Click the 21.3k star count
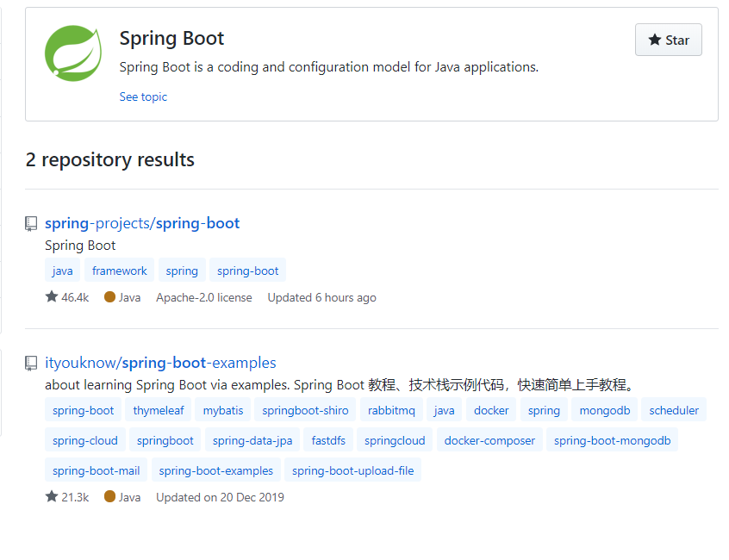Viewport: 729px width, 560px height. tap(67, 497)
